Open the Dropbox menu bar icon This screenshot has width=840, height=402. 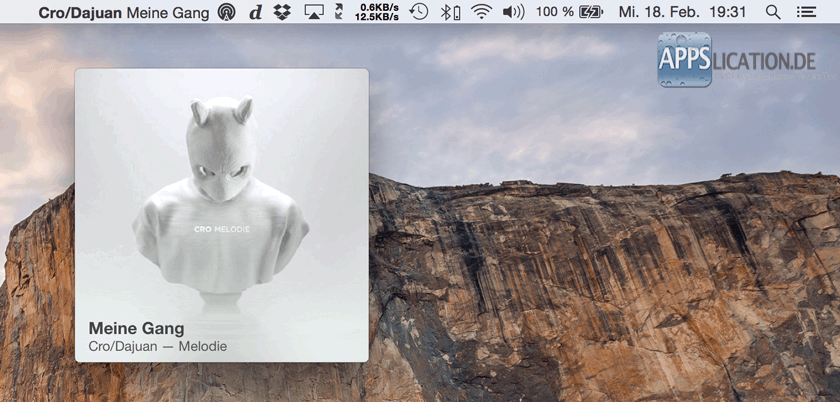(282, 12)
